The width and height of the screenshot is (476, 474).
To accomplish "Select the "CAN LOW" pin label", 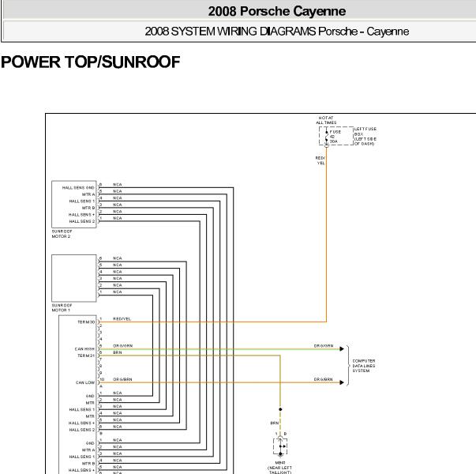I will [85, 382].
